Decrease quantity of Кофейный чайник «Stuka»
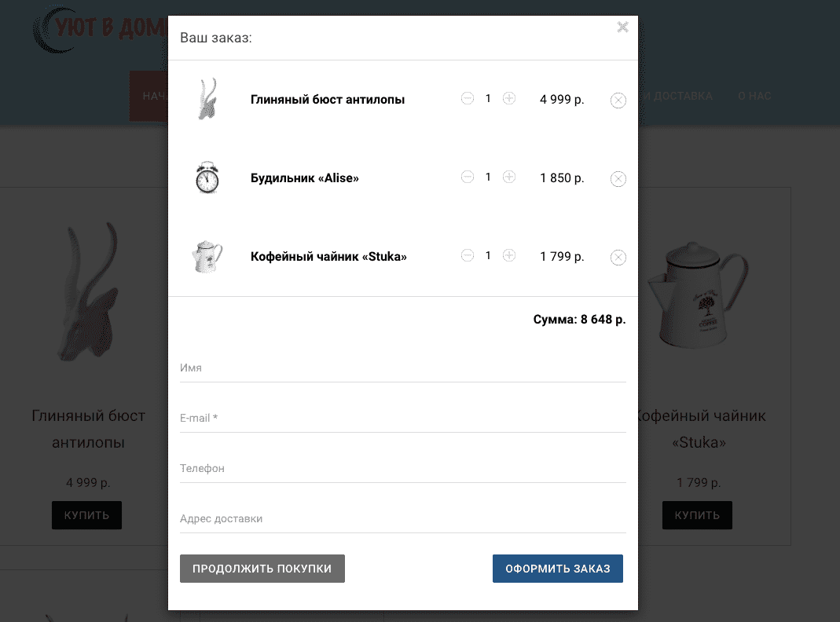This screenshot has width=840, height=622. click(x=467, y=255)
